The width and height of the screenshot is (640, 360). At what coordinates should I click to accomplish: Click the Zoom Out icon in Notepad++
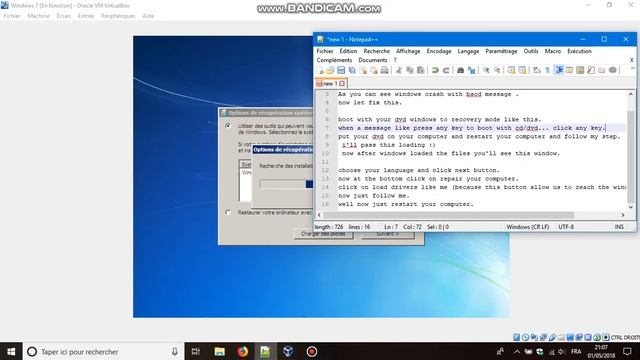point(497,71)
